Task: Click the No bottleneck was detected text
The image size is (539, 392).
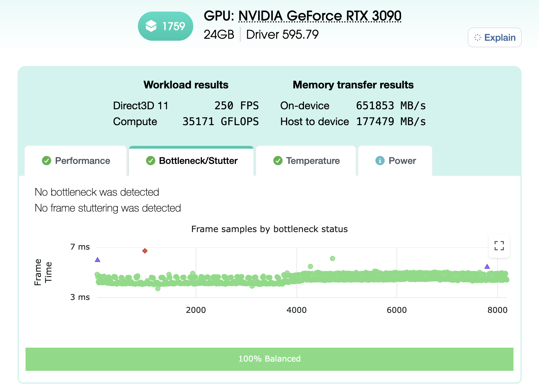Action: tap(97, 192)
